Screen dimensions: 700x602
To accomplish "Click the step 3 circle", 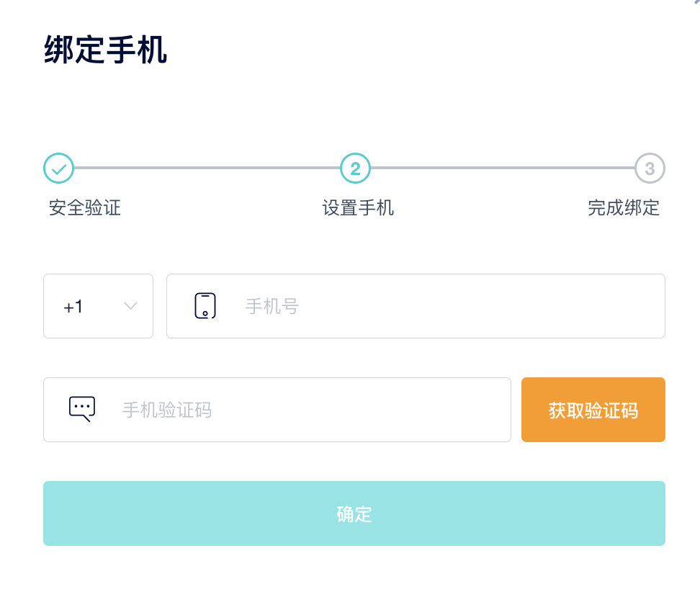I will pyautogui.click(x=650, y=169).
